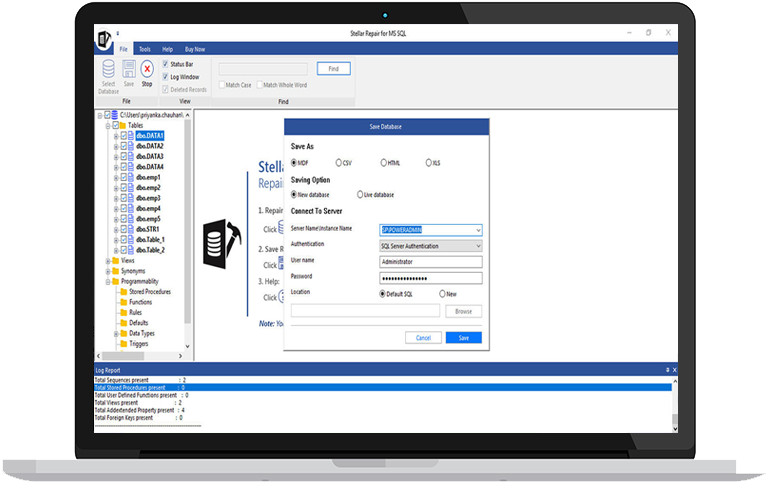Viewport: 772px width, 488px height.
Task: Close the Log Report panel
Action: 675,370
